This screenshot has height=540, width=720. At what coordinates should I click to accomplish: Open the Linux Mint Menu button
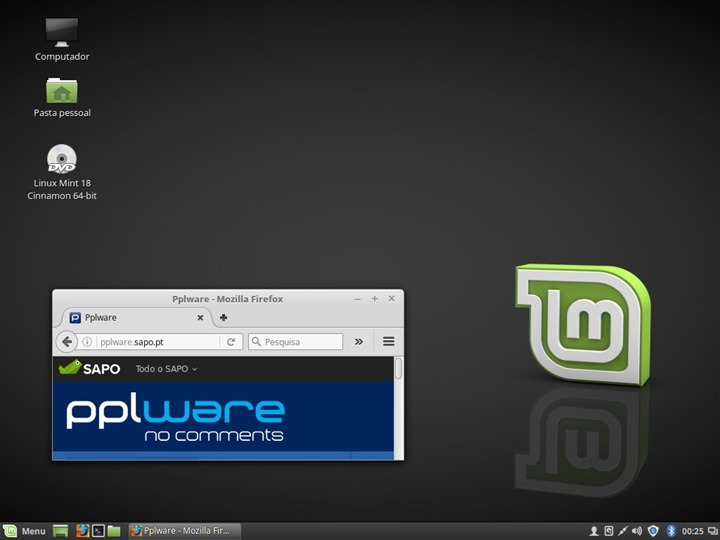(24, 531)
